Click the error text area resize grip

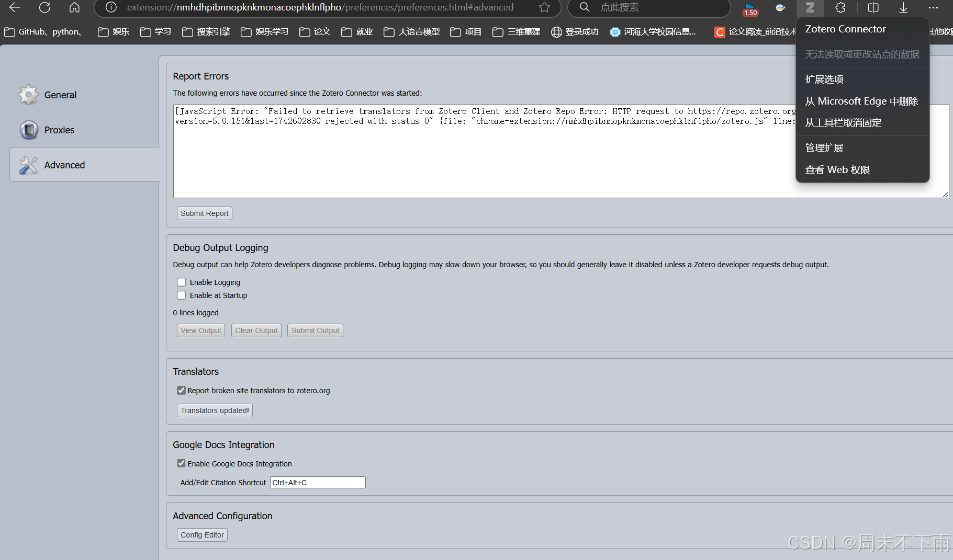pos(945,195)
